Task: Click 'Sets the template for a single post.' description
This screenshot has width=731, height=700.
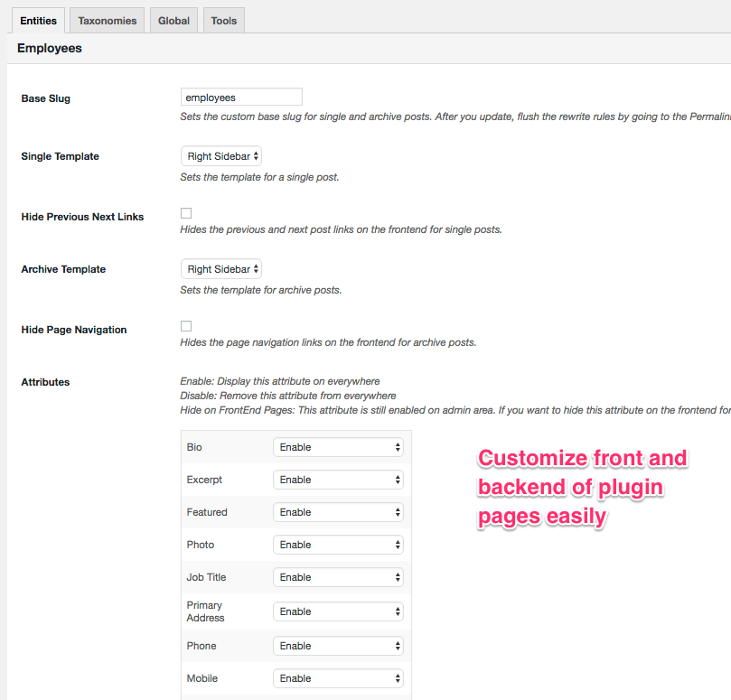Action: pos(259,177)
